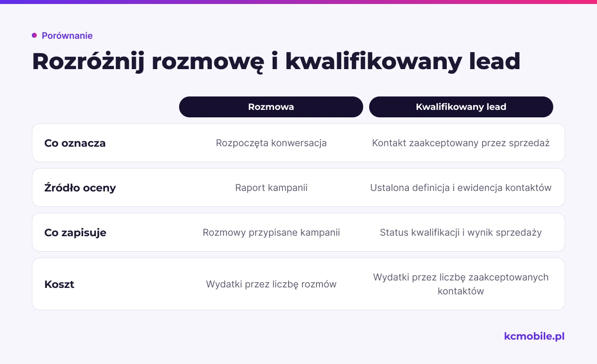Click the cell 'Status kwalifikacji i wynik sprzedaży'
Screen dimensions: 597x364
click(x=461, y=233)
